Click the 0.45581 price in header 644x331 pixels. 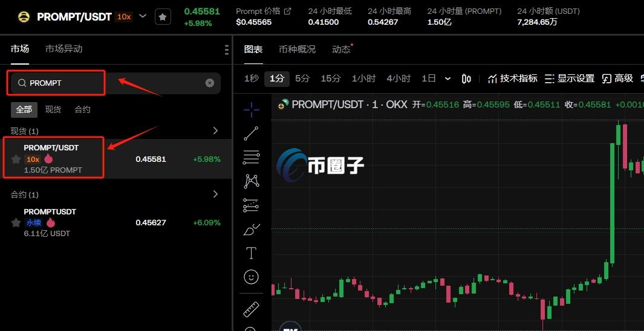pos(201,11)
